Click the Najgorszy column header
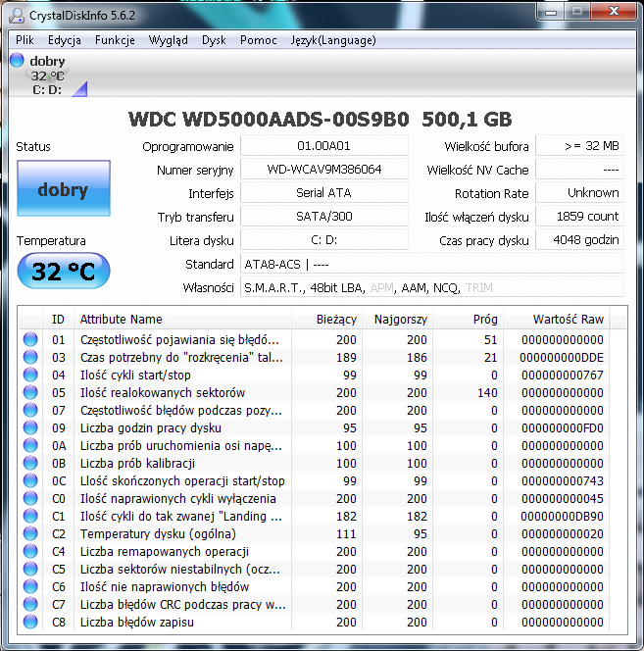The width and height of the screenshot is (644, 651). pos(397,319)
